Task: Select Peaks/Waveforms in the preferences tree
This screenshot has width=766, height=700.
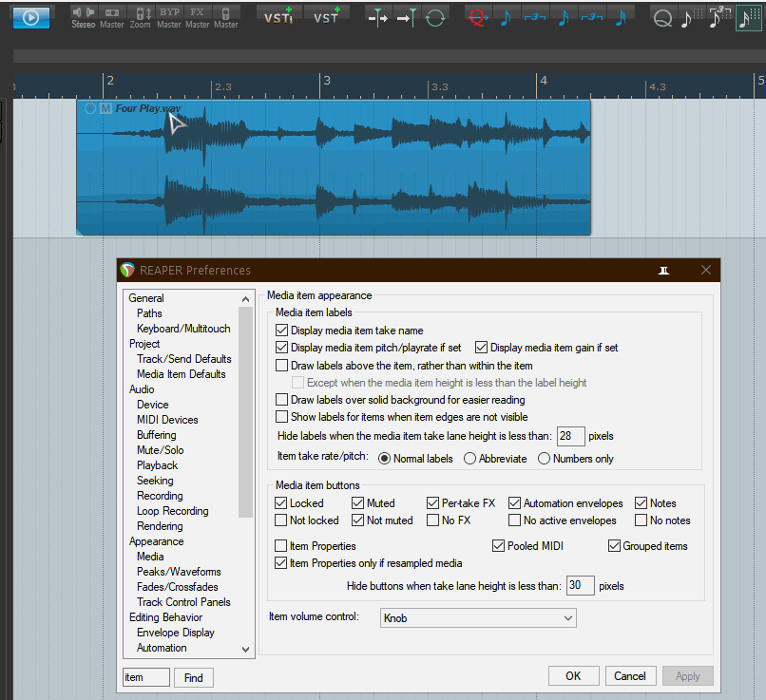Action: [179, 572]
